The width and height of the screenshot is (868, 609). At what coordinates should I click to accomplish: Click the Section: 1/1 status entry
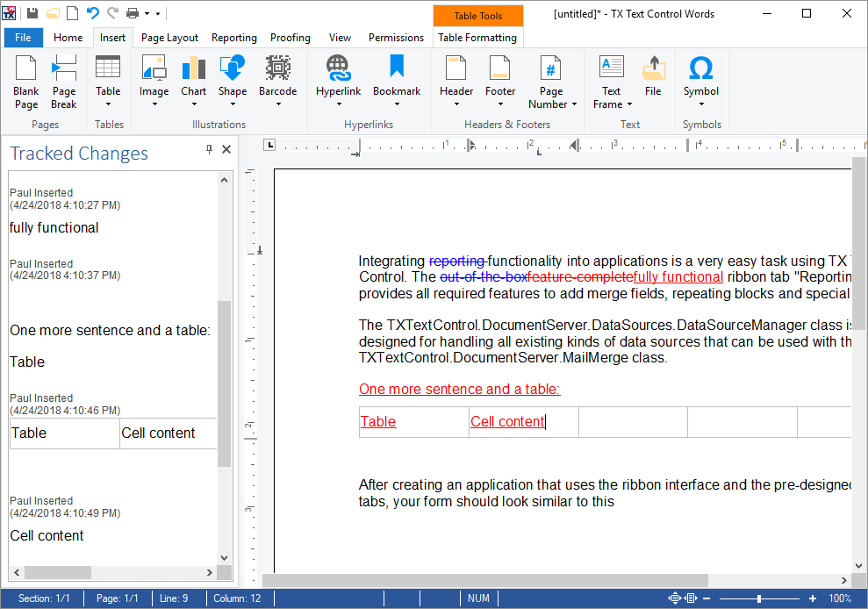44,598
